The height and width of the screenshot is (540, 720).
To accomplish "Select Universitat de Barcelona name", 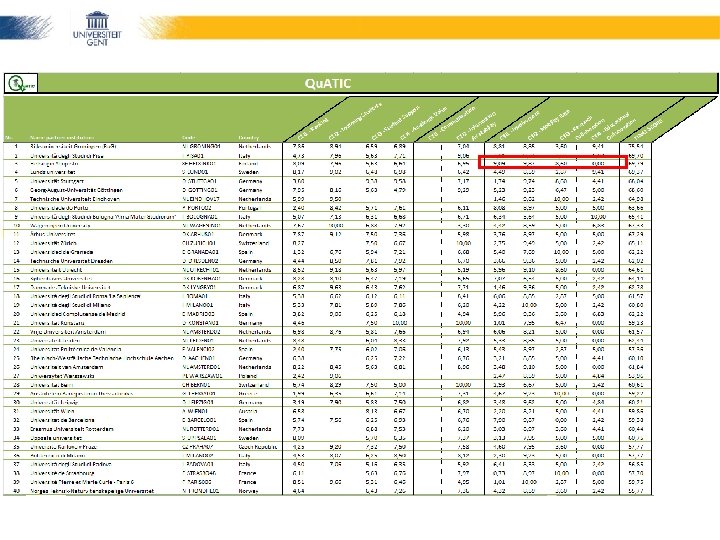I will click(x=62, y=420).
